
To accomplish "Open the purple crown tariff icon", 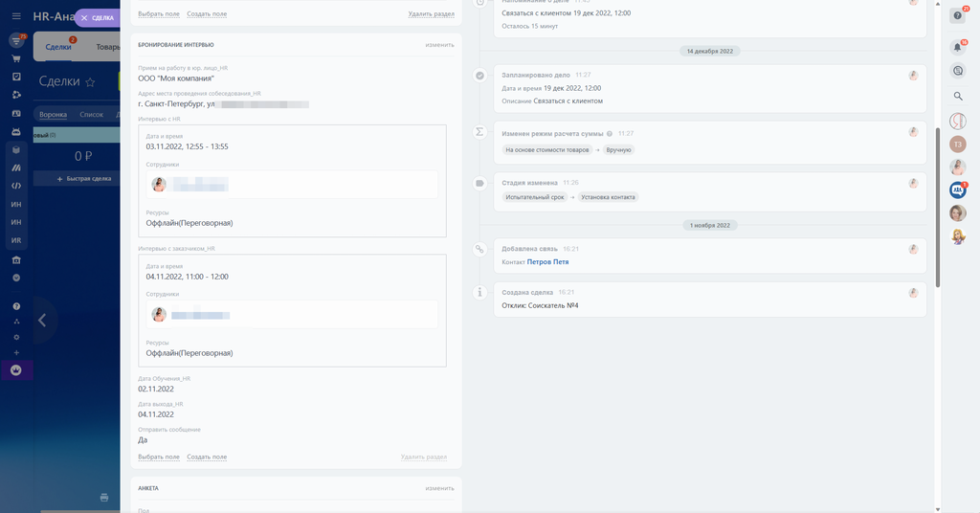I will click(x=16, y=370).
